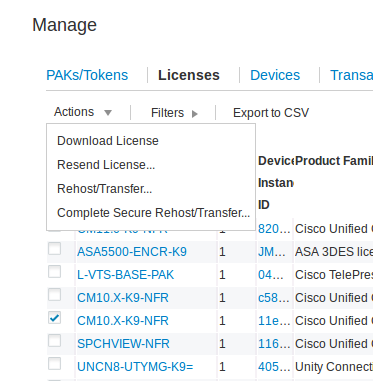
Task: Click the Unity Connection product family cell
Action: (x=334, y=367)
